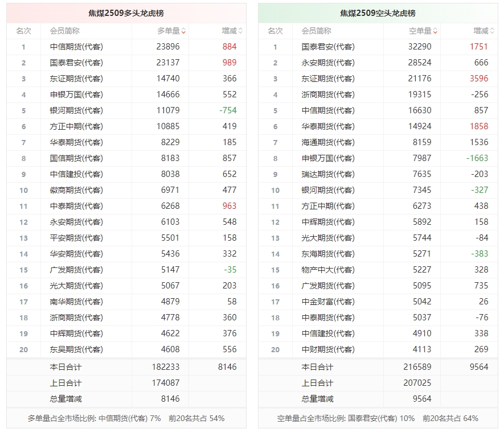Click the 焦煤2509空头龙虎榜 table title
Viewport: 504px width, 433px height.
(378, 13)
